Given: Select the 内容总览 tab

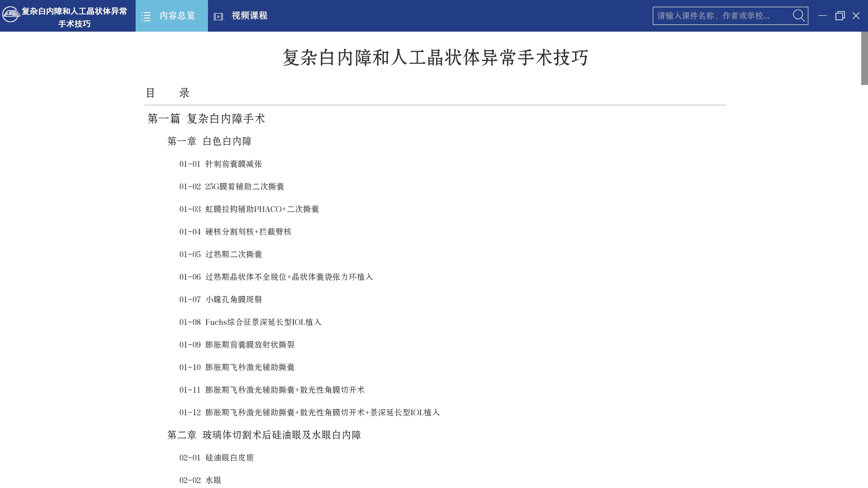Looking at the screenshot, I should coord(177,16).
